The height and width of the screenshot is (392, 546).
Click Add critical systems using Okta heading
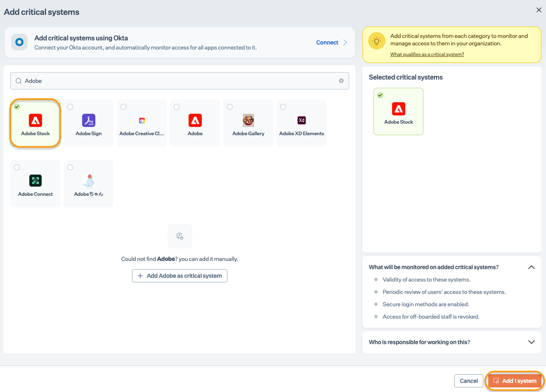pyautogui.click(x=81, y=38)
